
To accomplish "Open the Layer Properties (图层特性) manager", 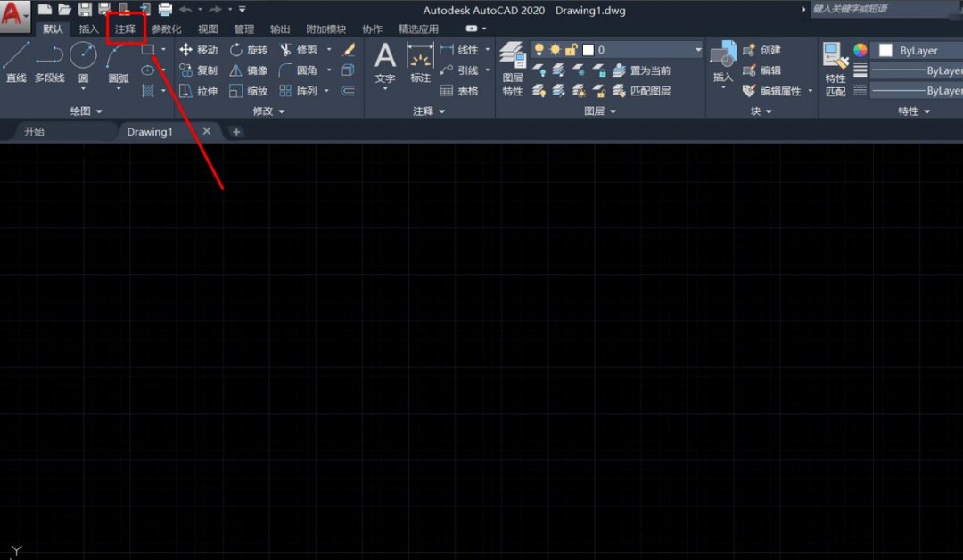I will pos(514,62).
